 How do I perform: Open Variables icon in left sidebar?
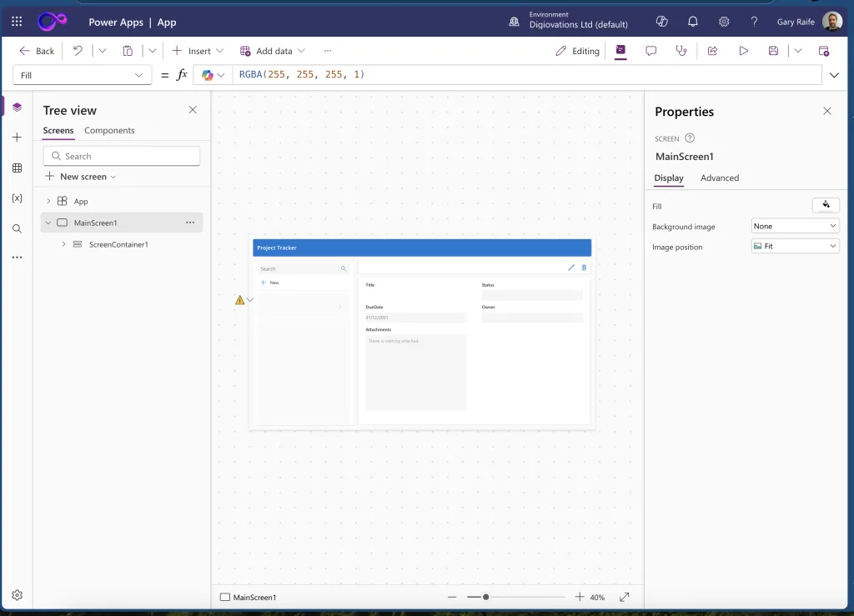17,198
